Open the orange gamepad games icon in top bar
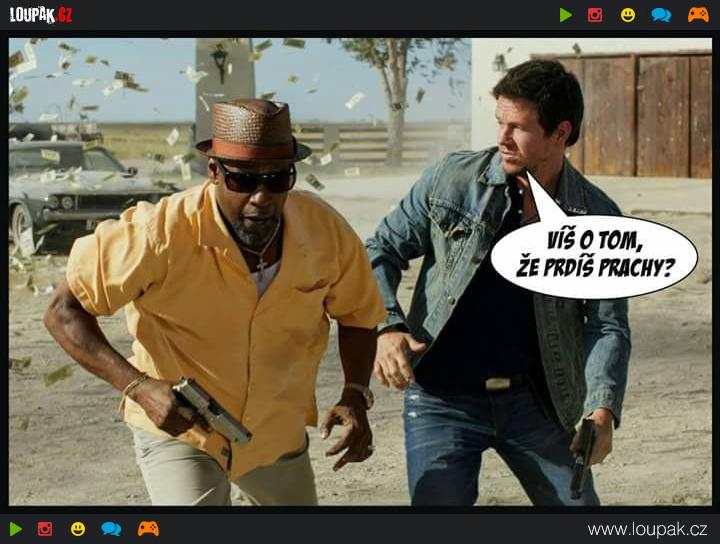This screenshot has height=544, width=720. coord(698,15)
